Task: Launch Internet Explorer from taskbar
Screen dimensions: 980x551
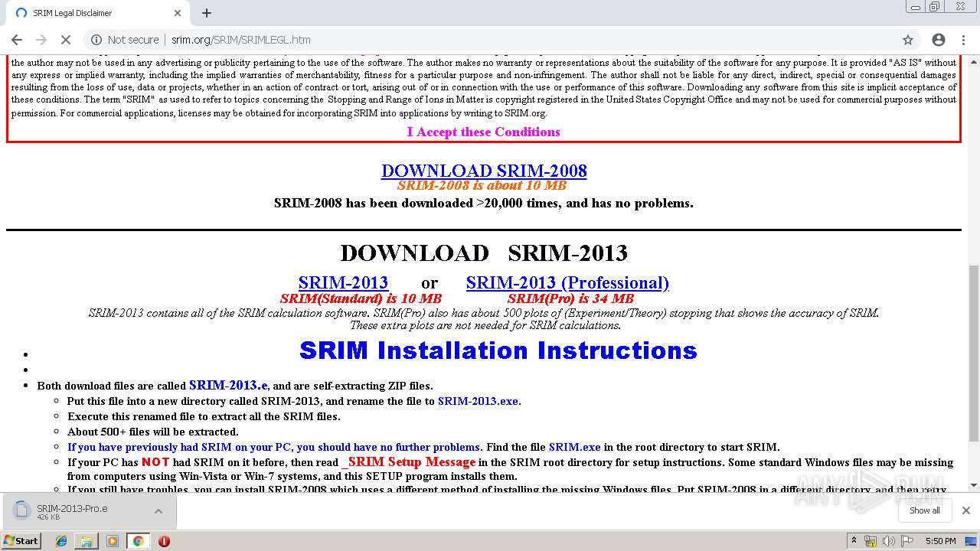Action: coord(61,541)
